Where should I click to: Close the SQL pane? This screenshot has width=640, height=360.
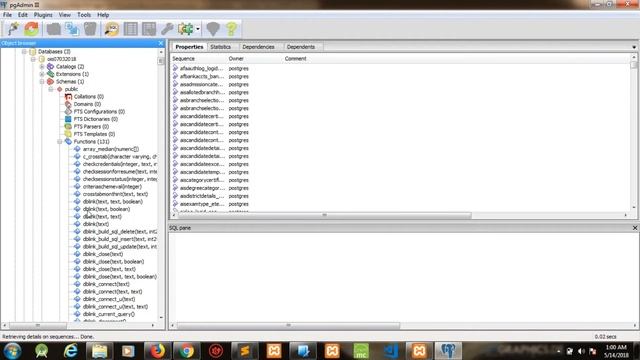coord(635,228)
